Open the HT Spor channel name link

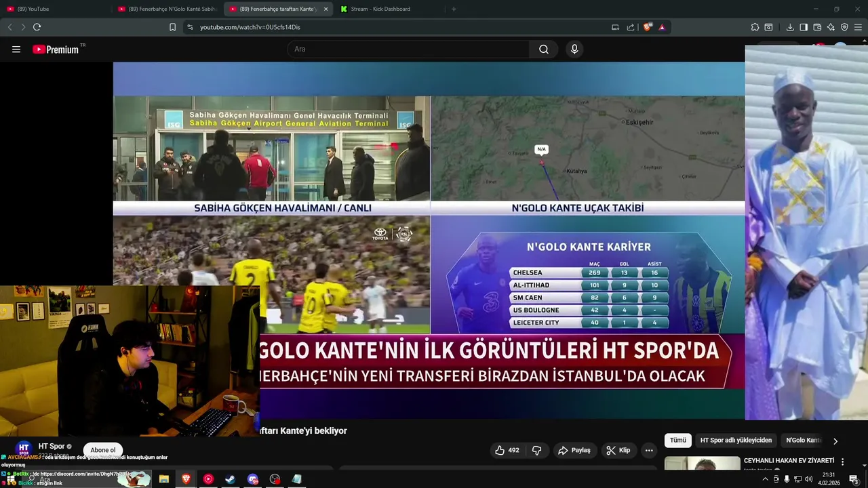(x=52, y=446)
